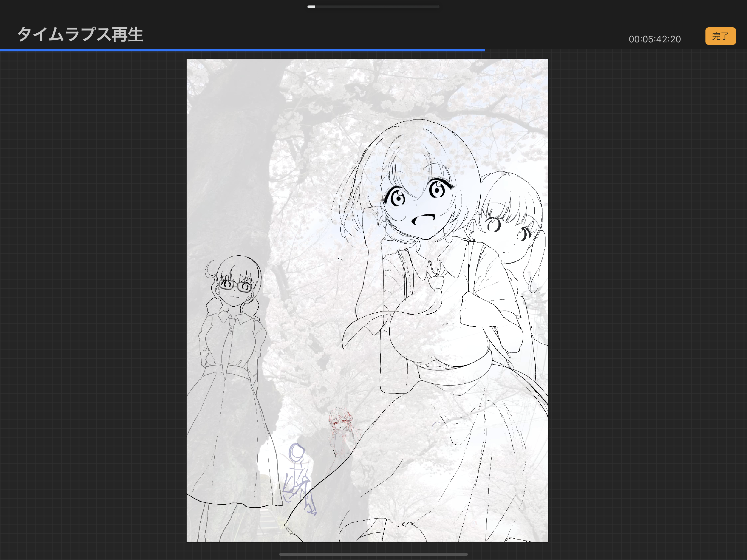Click the 完了 (Done) button
The width and height of the screenshot is (747, 560).
[720, 36]
